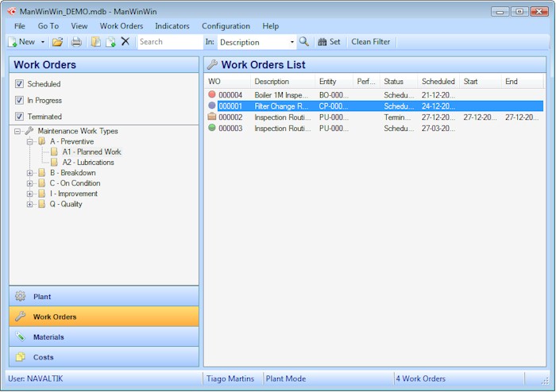Screen dimensions: 556x392
Task: Sort by the Description column header
Action: (x=283, y=82)
